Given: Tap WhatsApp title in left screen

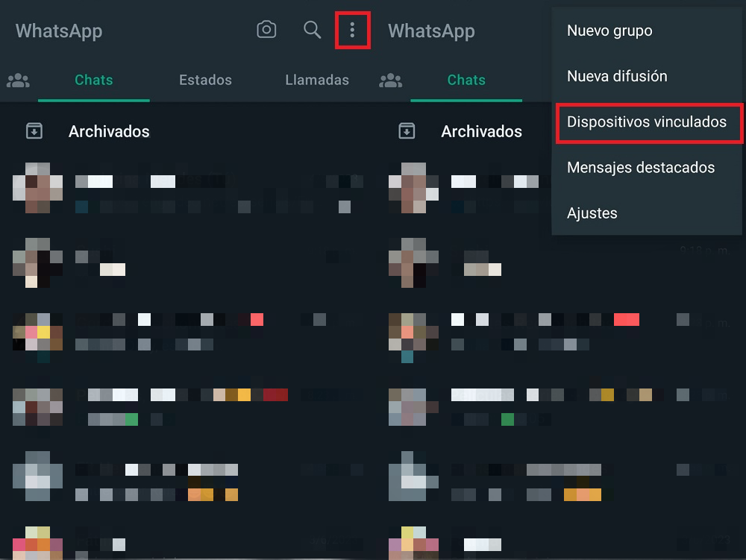Looking at the screenshot, I should [59, 31].
